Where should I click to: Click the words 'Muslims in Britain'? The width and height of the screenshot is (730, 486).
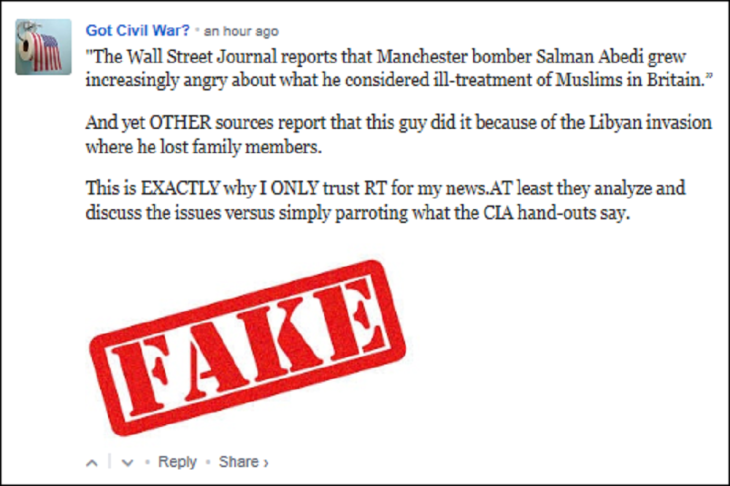point(634,80)
